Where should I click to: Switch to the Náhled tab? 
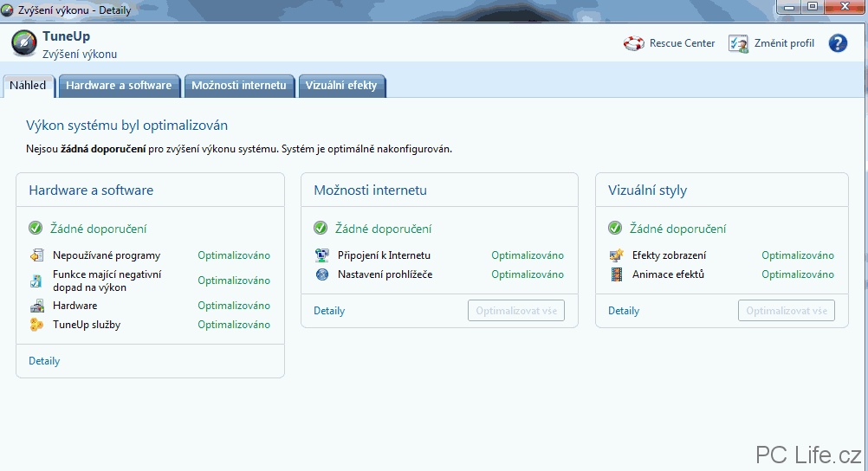click(x=28, y=85)
